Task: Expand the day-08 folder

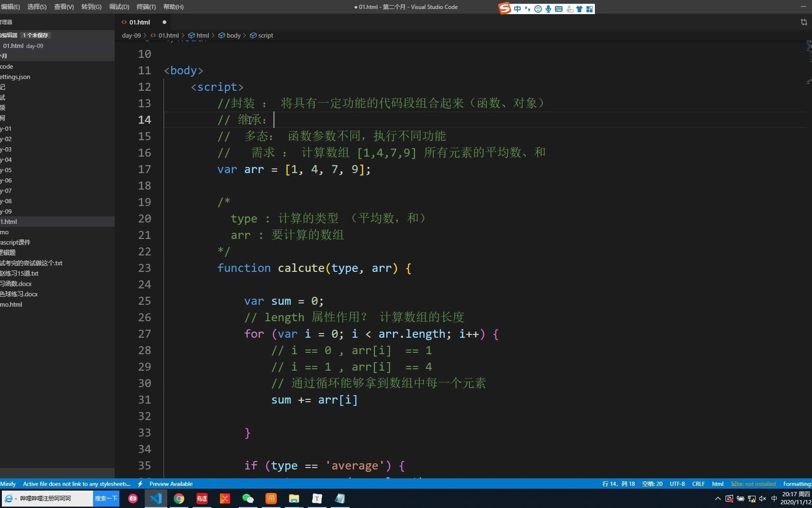Action: point(57,201)
